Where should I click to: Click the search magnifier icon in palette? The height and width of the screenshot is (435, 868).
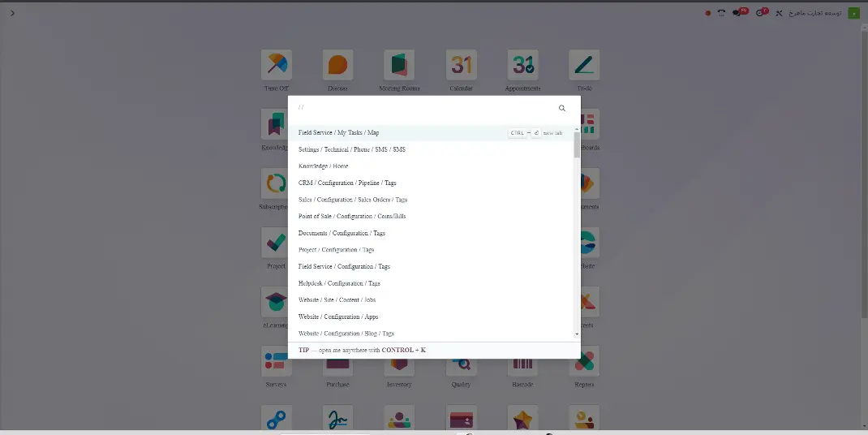562,108
